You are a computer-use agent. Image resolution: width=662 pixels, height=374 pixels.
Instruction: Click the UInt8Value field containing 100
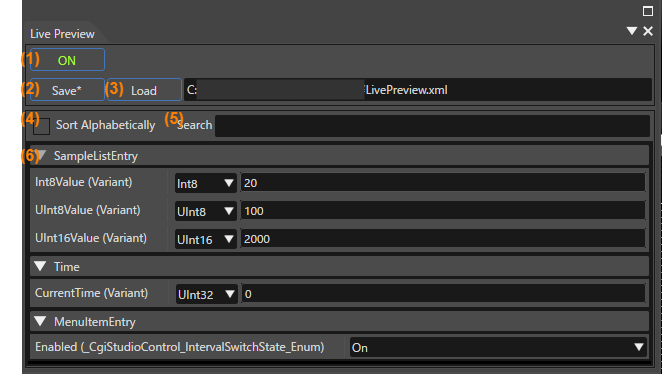tap(443, 211)
